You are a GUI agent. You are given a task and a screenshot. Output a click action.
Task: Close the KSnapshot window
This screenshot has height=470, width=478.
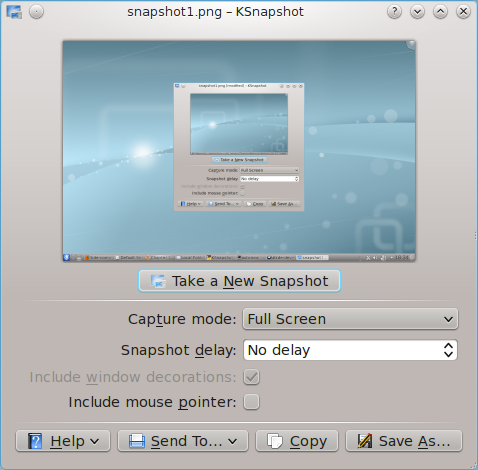click(463, 12)
